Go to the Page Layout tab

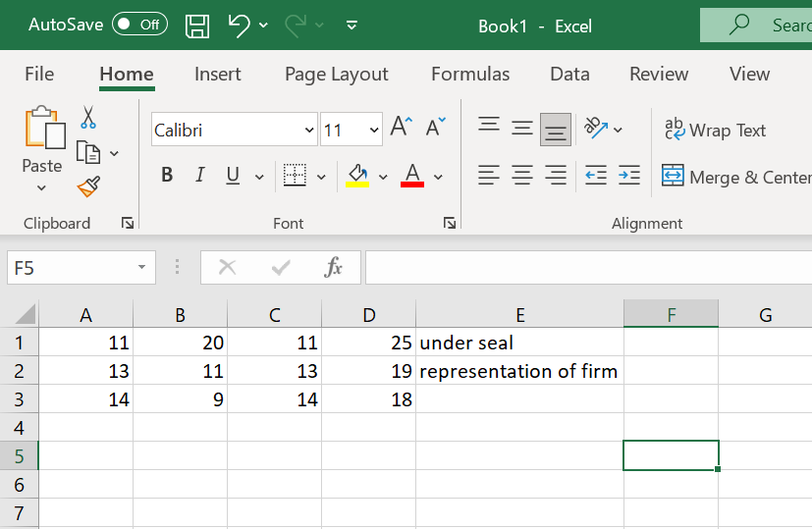[x=336, y=75]
